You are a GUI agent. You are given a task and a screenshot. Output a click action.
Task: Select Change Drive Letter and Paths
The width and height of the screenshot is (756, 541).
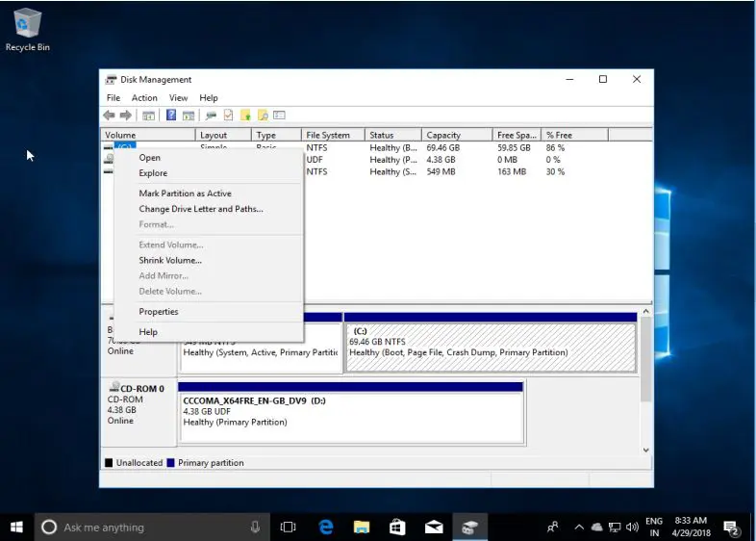[x=200, y=209]
